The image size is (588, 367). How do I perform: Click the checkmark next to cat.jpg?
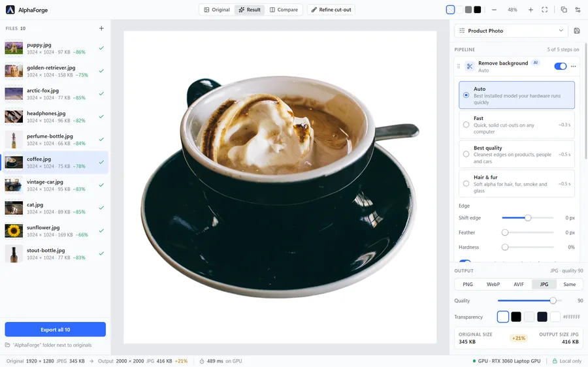pyautogui.click(x=101, y=208)
